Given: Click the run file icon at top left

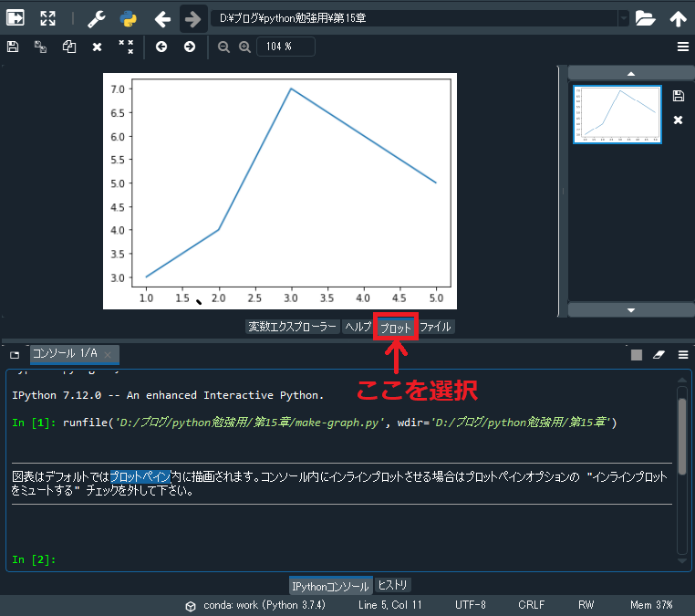Looking at the screenshot, I should [x=16, y=18].
